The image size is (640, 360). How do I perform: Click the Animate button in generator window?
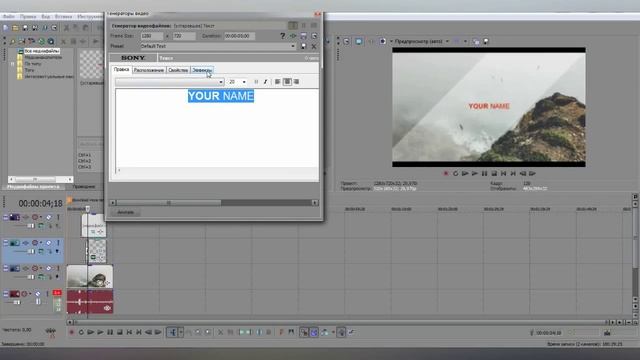pyautogui.click(x=126, y=212)
